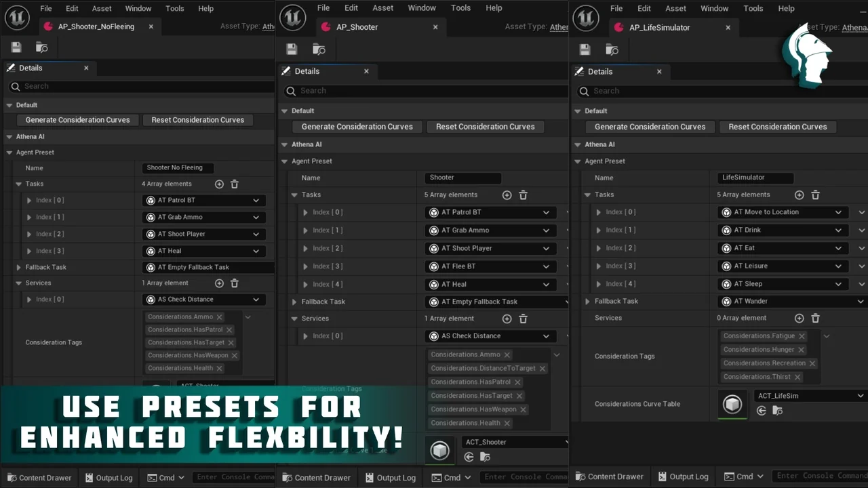This screenshot has height=488, width=868.
Task: Click Generate Consideration Curves in AP_LifeSimulator
Action: coord(650,127)
